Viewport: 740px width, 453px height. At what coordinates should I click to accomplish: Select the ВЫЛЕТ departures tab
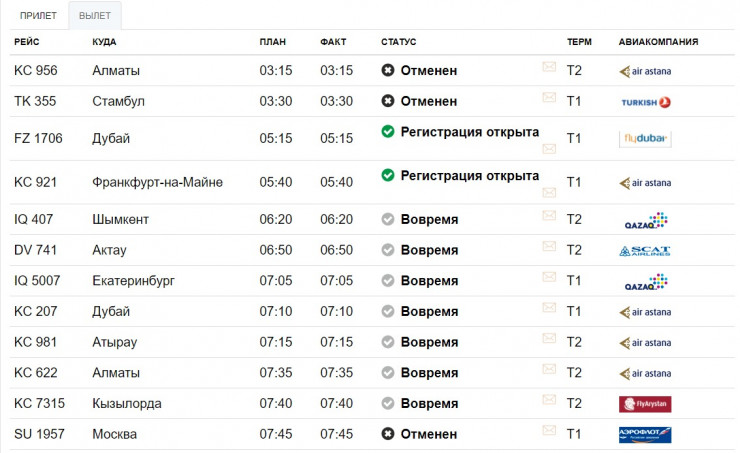(95, 15)
